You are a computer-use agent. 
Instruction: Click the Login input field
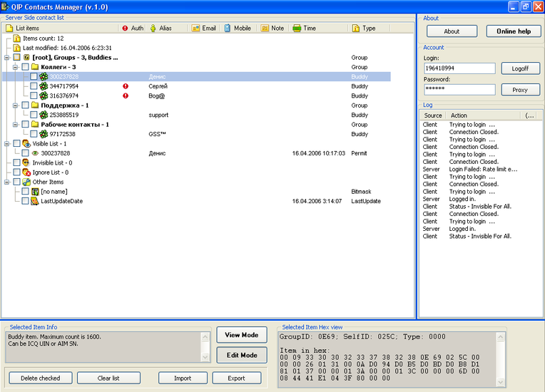coord(459,68)
